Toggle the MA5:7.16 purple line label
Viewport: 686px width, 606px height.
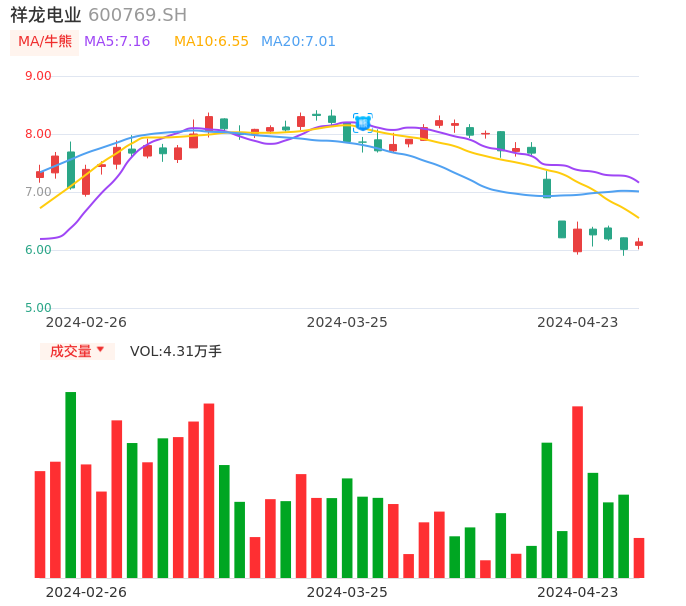click(117, 41)
